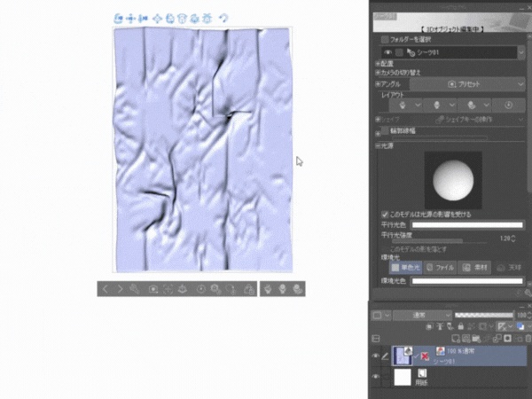Select the previous 3D object with the left arrow

[106, 289]
